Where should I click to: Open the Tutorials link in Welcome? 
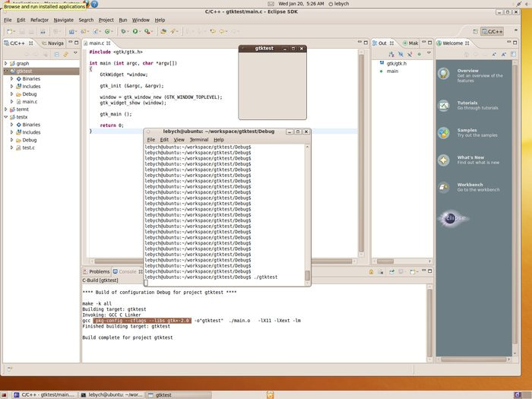467,103
